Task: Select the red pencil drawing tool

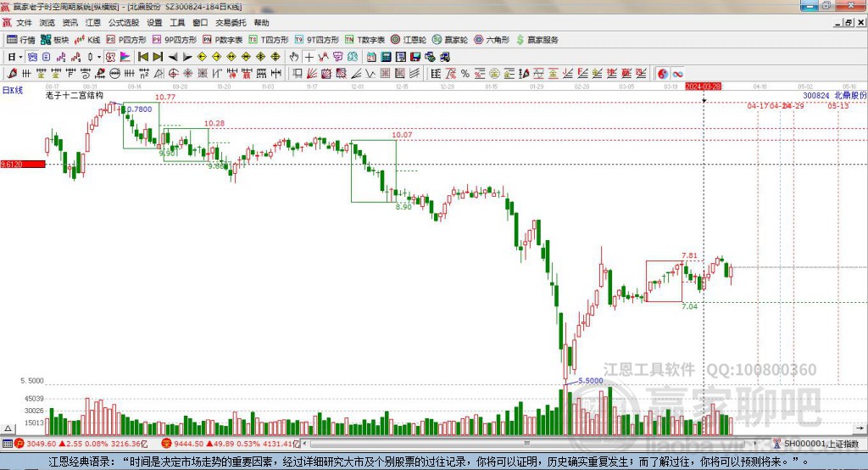Action: [12, 73]
